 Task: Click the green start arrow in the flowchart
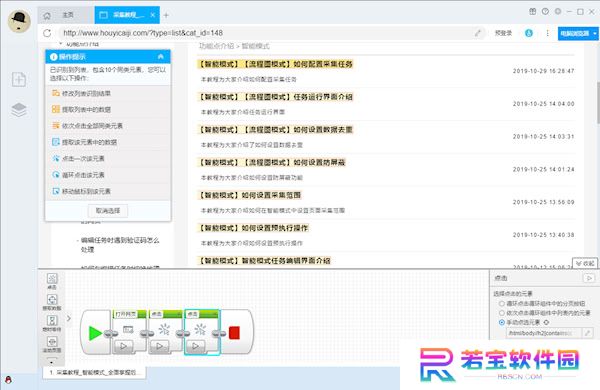95,333
